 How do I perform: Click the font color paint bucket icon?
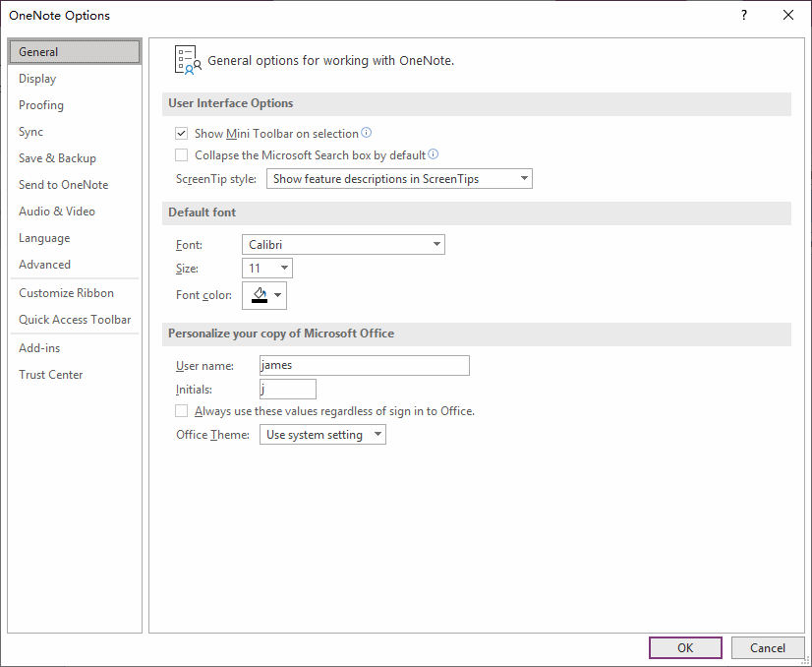coord(260,295)
